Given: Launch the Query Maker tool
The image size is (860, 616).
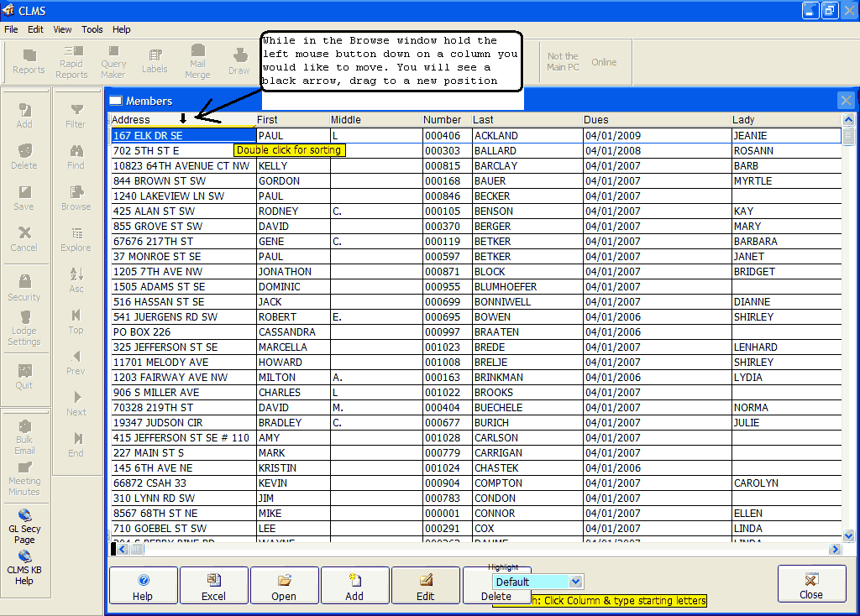Looking at the screenshot, I should click(x=113, y=62).
